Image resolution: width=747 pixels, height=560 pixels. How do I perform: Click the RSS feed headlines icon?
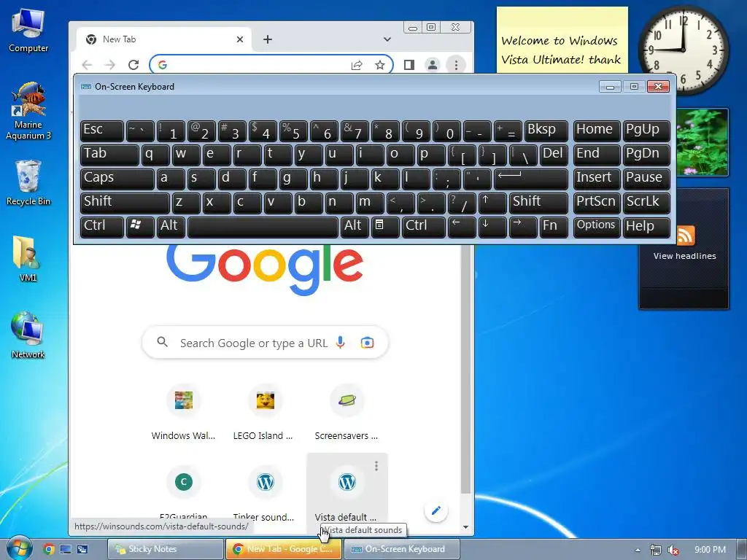685,236
